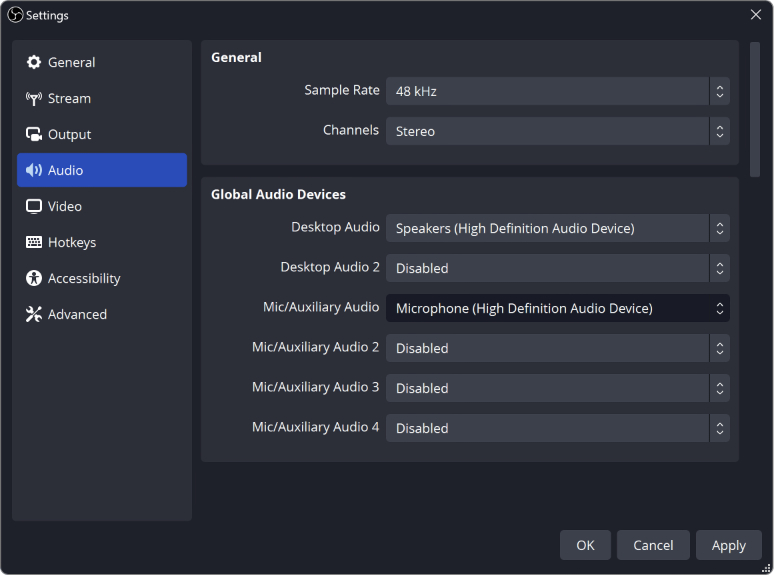
Task: Open the Desktop Audio 2 dropdown
Action: (x=558, y=268)
